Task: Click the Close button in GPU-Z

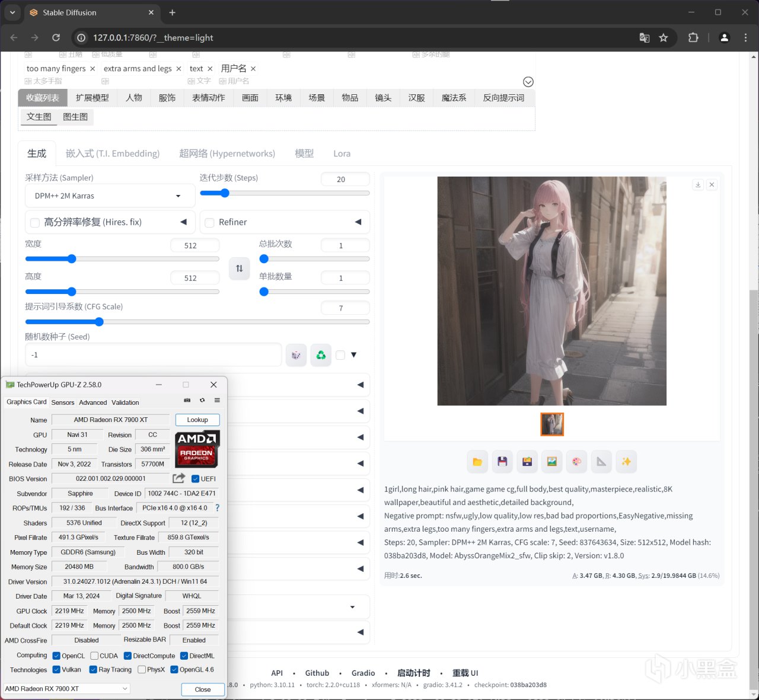Action: point(203,689)
